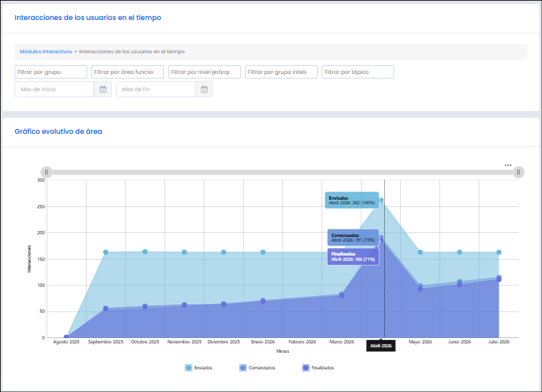Open the Filtrar por área funcional dropdown
This screenshot has width=542, height=392.
(x=128, y=72)
